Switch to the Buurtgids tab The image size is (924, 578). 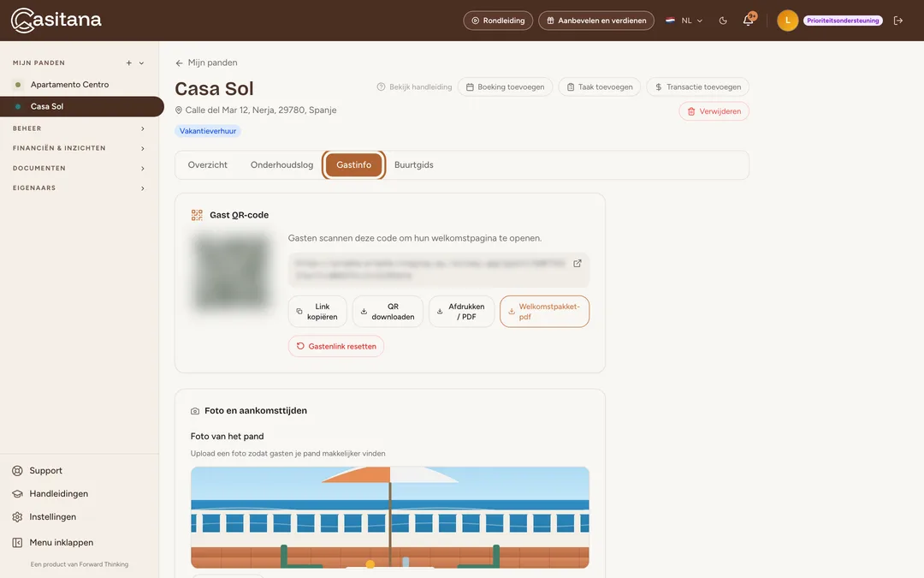(414, 165)
